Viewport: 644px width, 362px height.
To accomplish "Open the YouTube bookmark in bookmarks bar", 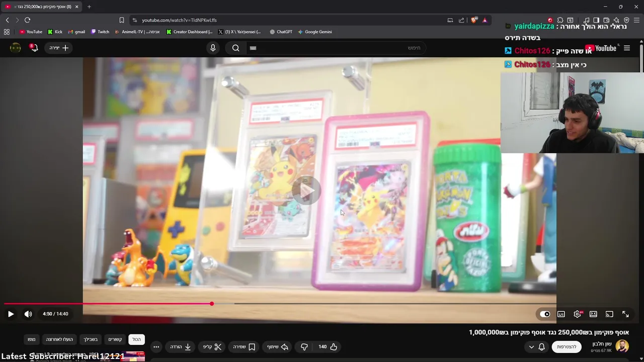I will 31,32.
